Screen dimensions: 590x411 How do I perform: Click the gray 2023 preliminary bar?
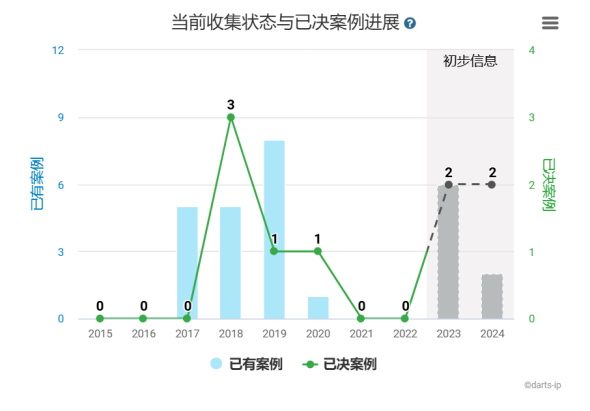pyautogui.click(x=448, y=252)
